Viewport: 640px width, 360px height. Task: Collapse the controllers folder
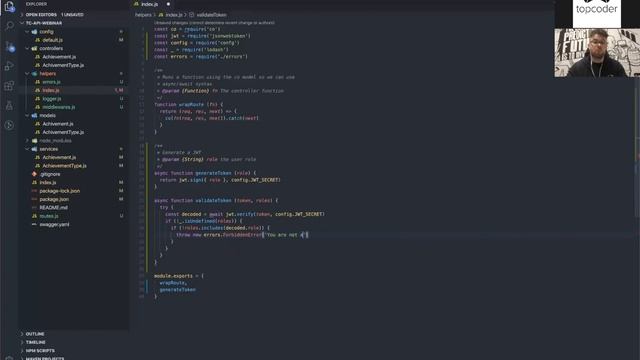pyautogui.click(x=27, y=48)
